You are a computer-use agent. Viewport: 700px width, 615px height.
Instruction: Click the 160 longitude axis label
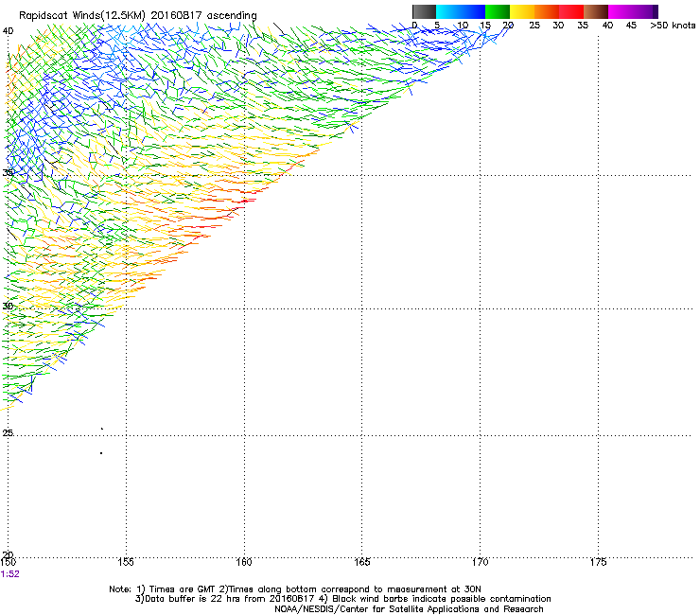[x=244, y=562]
